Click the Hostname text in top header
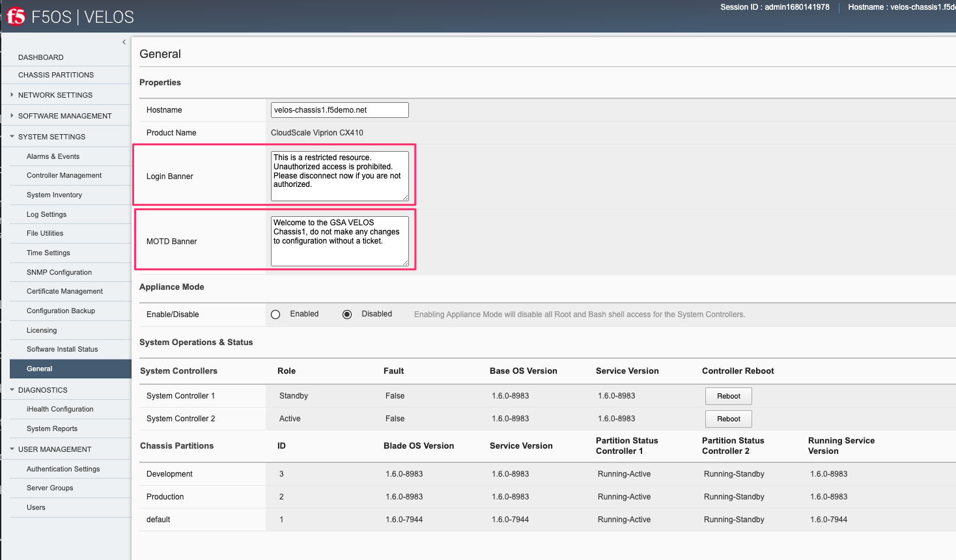 point(902,7)
